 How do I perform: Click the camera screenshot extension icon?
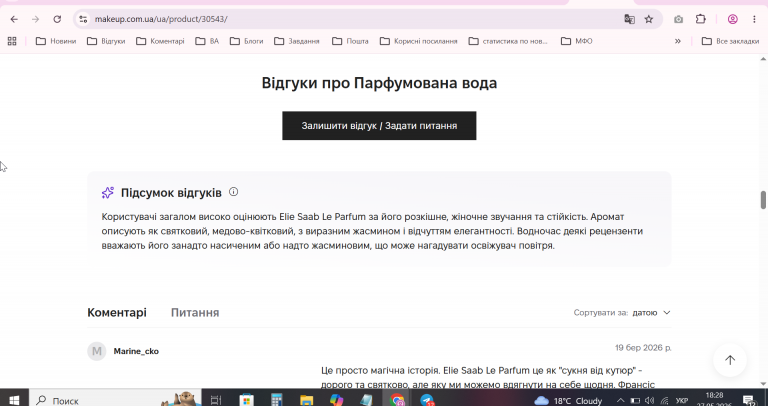click(678, 19)
